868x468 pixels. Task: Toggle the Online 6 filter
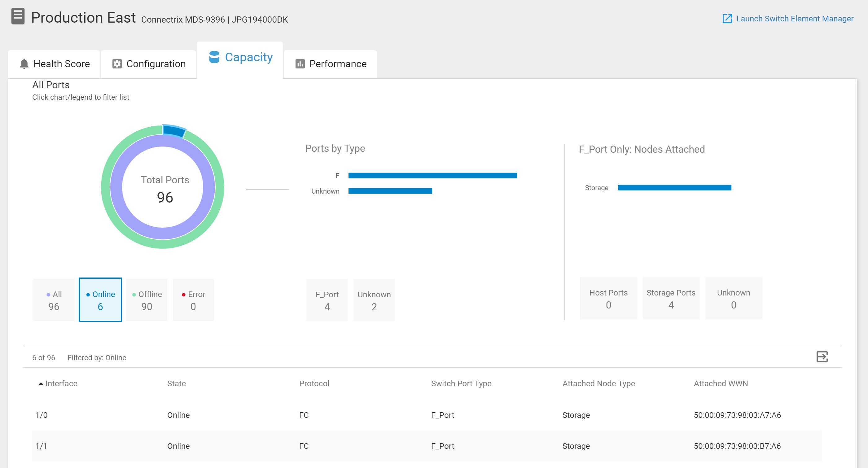click(x=100, y=300)
